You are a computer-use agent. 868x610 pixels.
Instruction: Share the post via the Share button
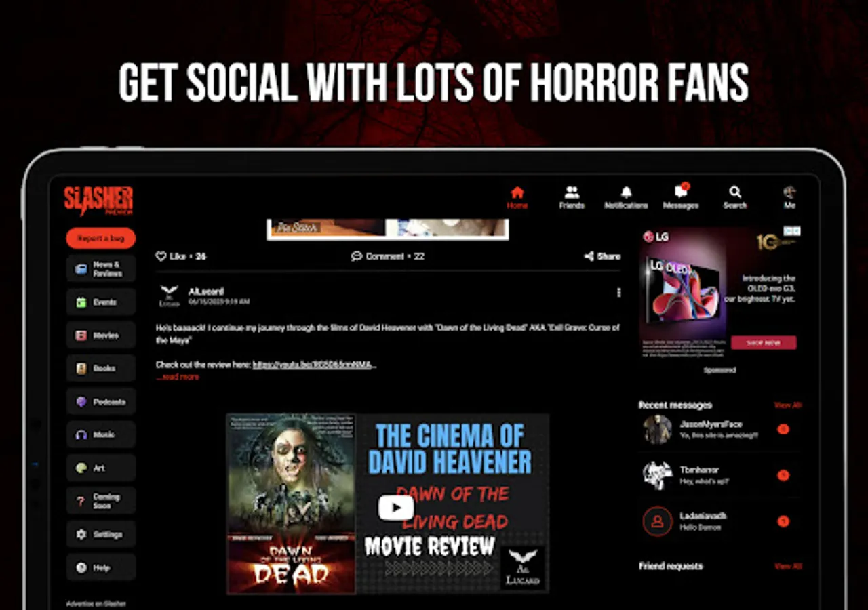(602, 256)
